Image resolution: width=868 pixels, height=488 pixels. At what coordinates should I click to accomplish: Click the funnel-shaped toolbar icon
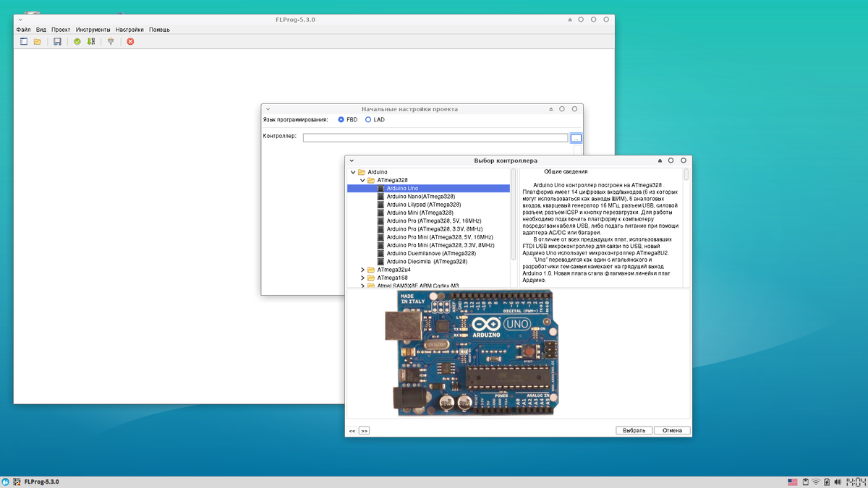(x=111, y=42)
